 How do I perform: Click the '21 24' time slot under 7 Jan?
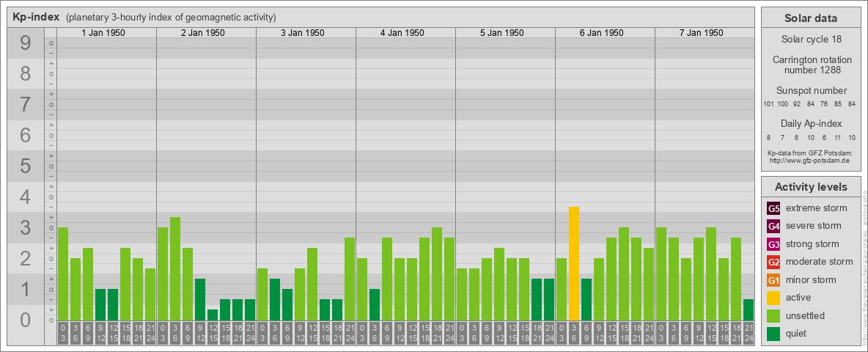click(749, 334)
